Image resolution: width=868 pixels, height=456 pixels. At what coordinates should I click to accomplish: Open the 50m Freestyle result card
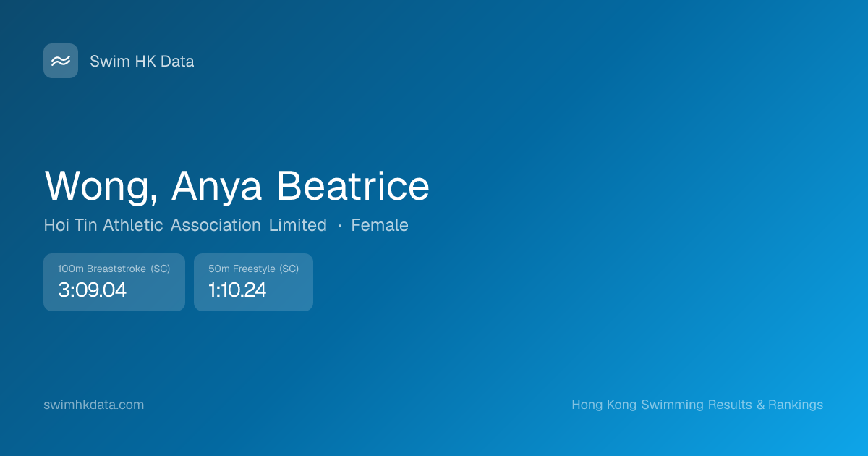[x=253, y=282]
